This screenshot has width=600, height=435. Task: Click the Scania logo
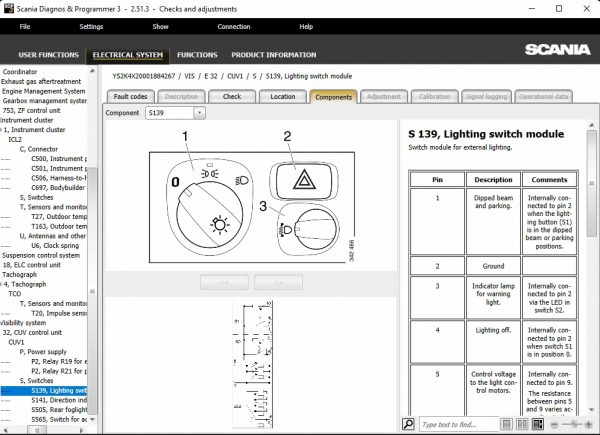558,50
